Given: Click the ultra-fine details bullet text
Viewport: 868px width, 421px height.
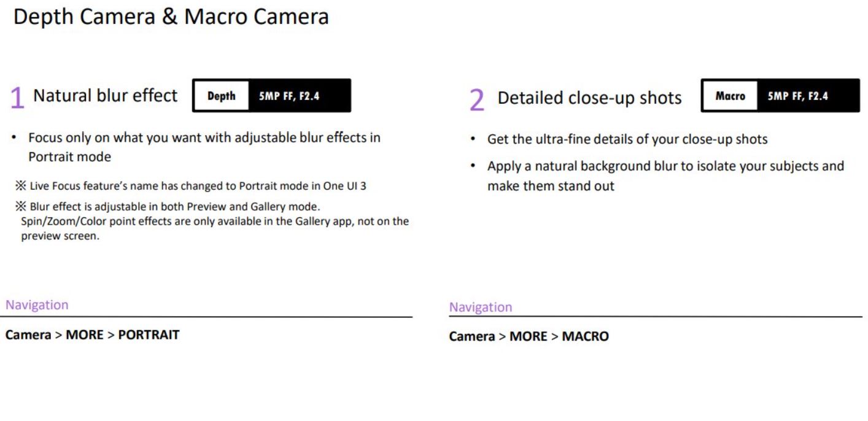Looking at the screenshot, I should pos(627,139).
